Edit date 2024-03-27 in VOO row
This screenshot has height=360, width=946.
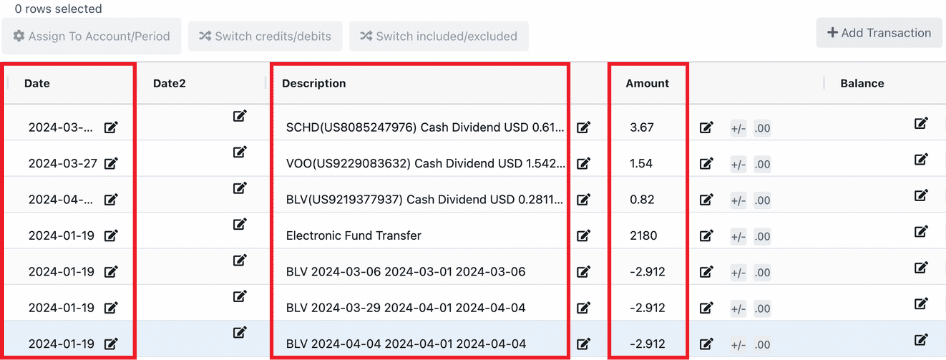tap(111, 163)
